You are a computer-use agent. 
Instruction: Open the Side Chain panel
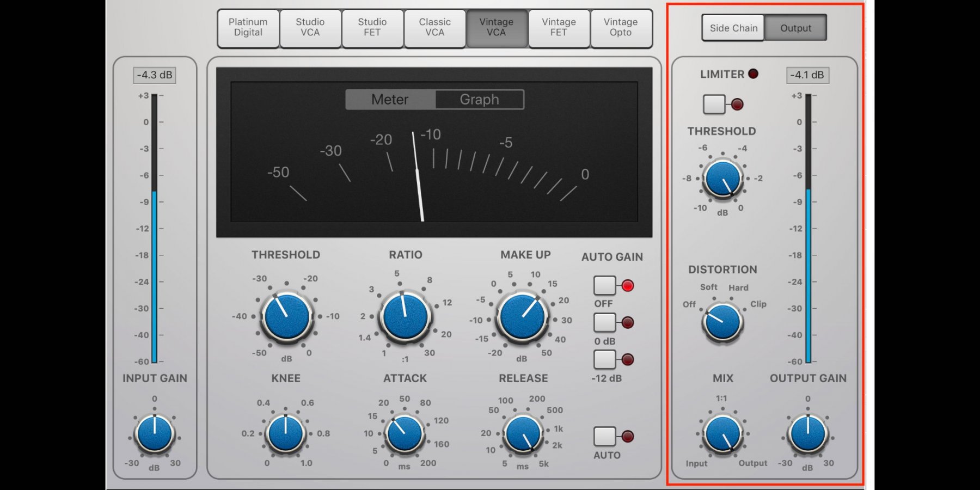[733, 28]
